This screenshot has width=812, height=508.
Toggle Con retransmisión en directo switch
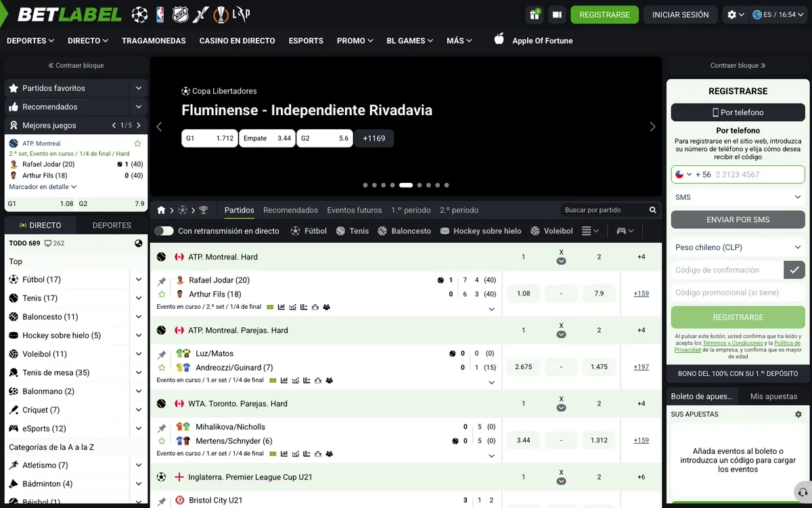[164, 231]
